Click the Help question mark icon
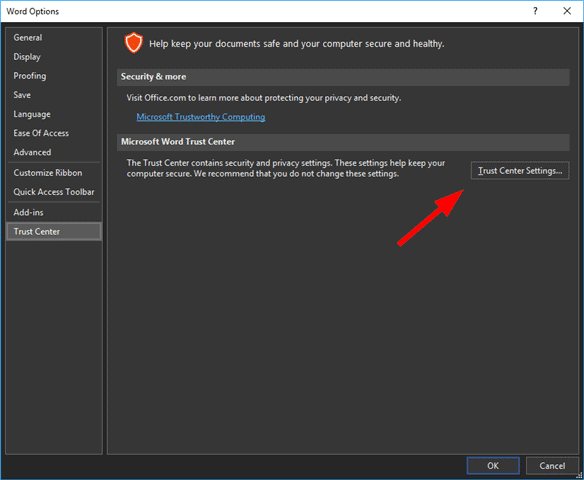Image resolution: width=584 pixels, height=480 pixels. point(535,11)
